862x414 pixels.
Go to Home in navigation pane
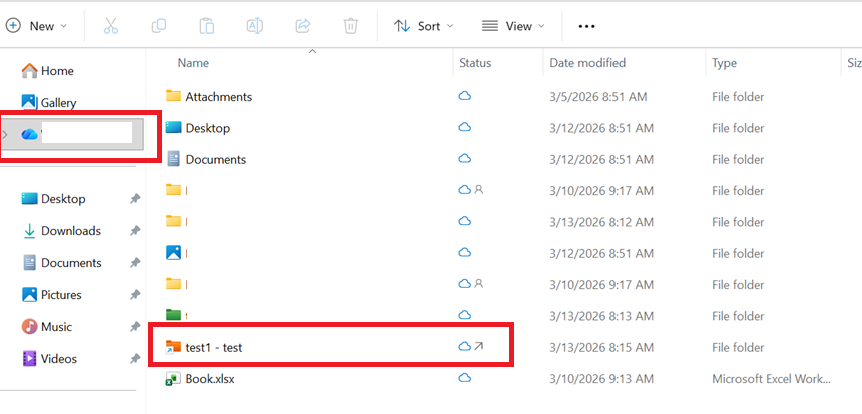pos(47,71)
